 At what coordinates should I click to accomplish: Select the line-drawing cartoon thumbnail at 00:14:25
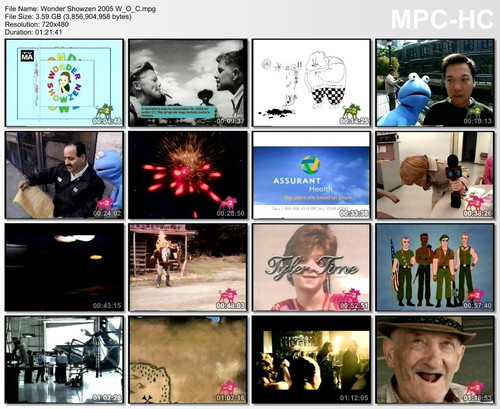311,83
